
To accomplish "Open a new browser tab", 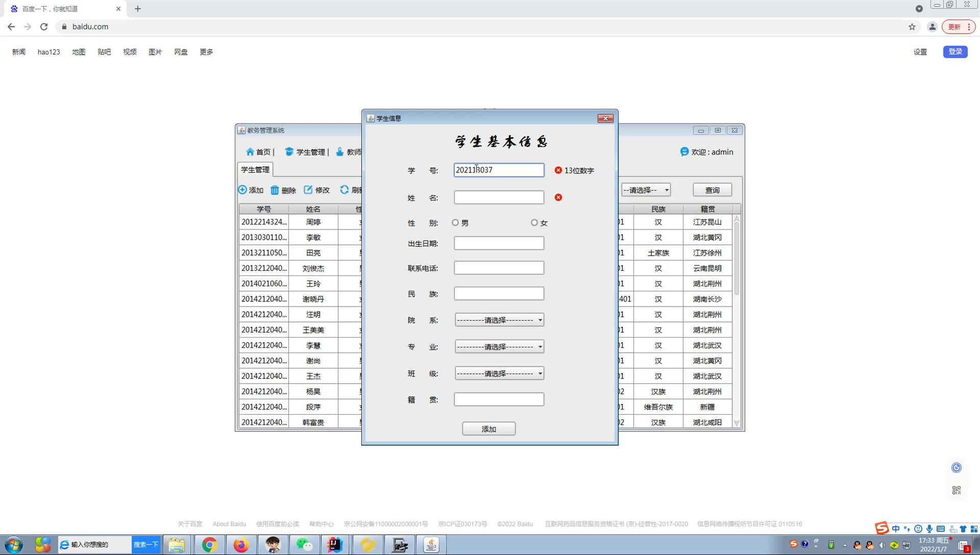I will [138, 9].
